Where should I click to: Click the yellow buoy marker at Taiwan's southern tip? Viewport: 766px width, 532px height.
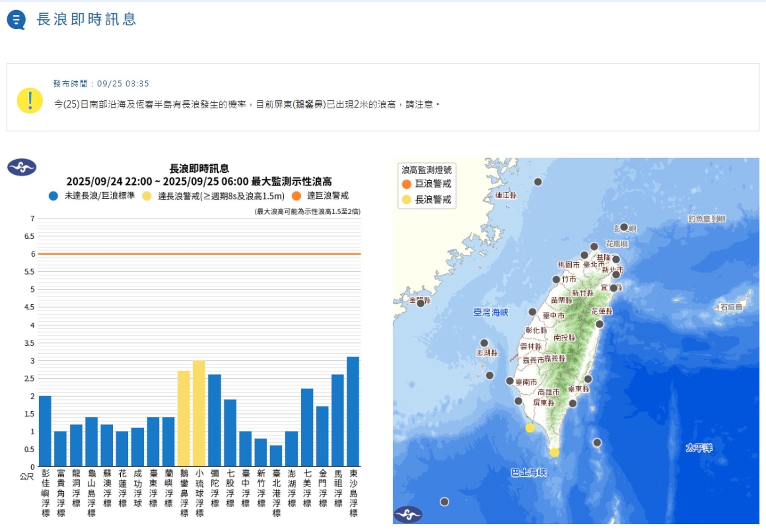click(554, 452)
